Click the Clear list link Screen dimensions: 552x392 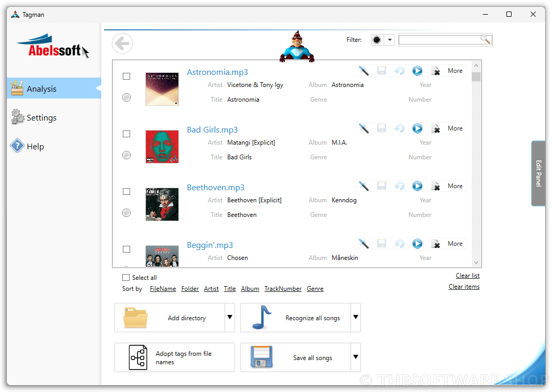click(468, 276)
